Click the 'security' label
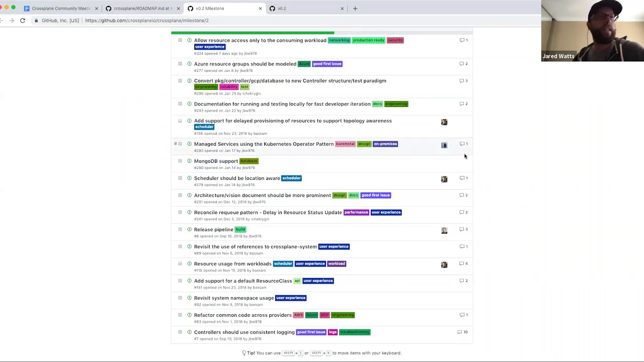This screenshot has width=644, height=362. pos(395,40)
